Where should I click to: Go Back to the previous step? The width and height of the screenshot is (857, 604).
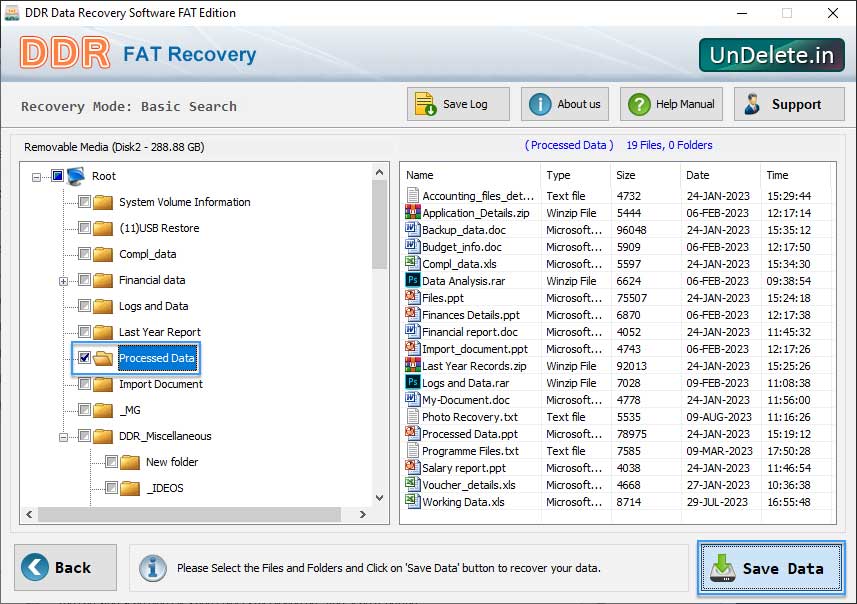click(x=66, y=567)
